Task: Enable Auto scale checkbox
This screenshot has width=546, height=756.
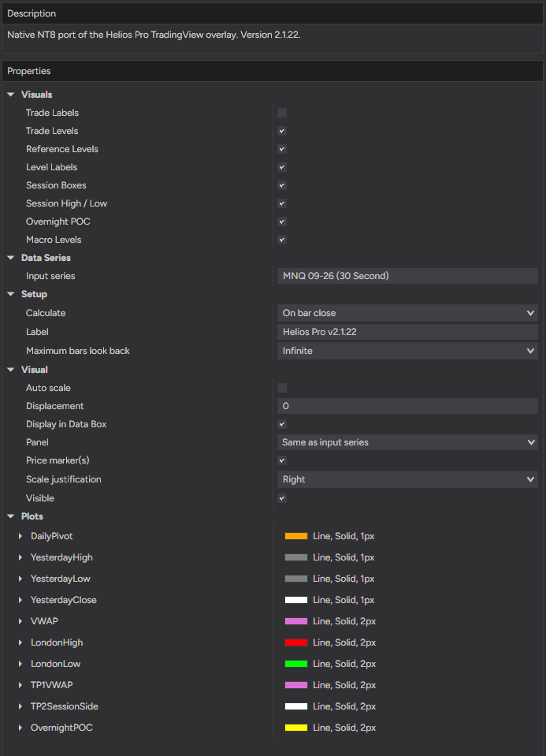Action: (x=282, y=388)
